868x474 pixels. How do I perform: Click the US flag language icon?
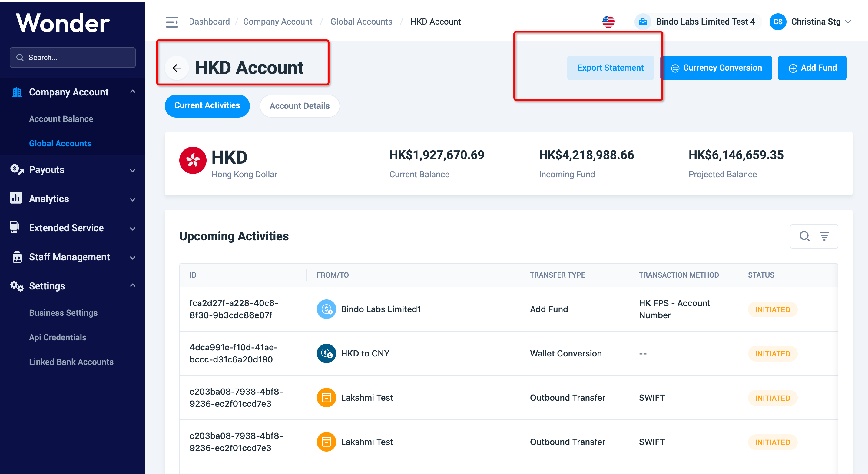[x=608, y=22]
